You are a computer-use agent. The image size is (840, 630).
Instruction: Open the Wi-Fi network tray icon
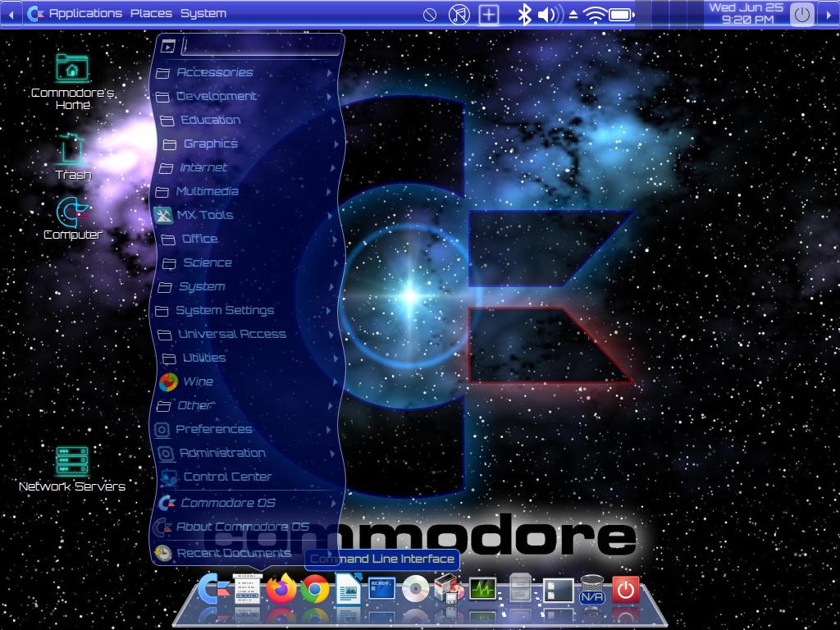click(x=596, y=15)
